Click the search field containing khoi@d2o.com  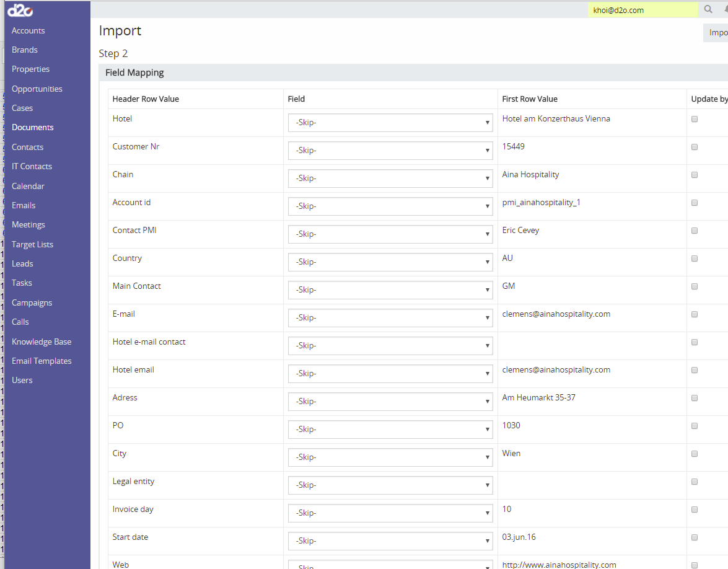[x=643, y=10]
